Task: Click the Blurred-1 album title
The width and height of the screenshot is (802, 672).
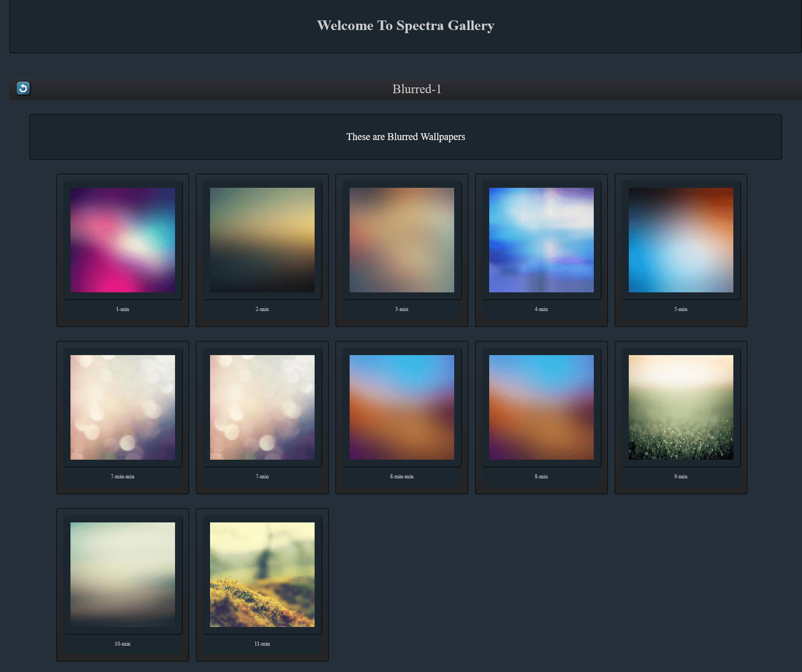Action: click(x=417, y=89)
